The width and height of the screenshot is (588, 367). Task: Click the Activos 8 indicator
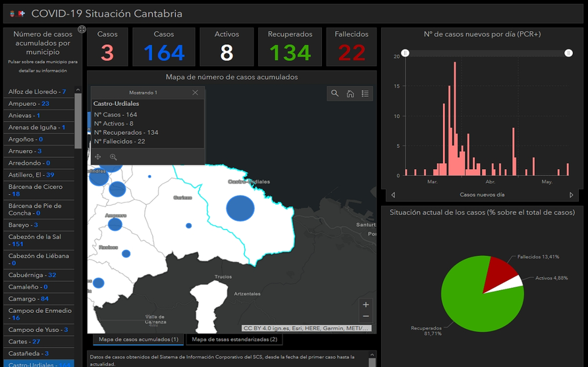(227, 47)
